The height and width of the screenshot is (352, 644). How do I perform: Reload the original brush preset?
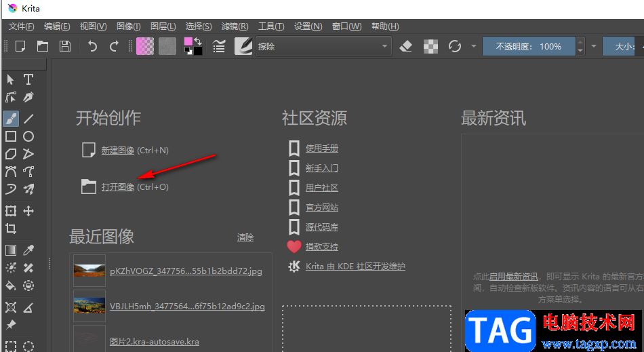(455, 46)
